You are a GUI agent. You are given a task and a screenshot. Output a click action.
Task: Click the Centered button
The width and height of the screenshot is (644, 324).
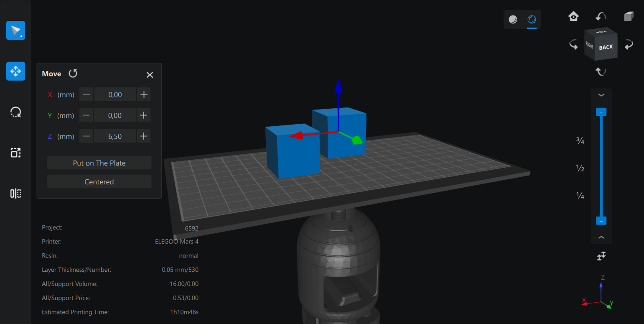click(99, 182)
